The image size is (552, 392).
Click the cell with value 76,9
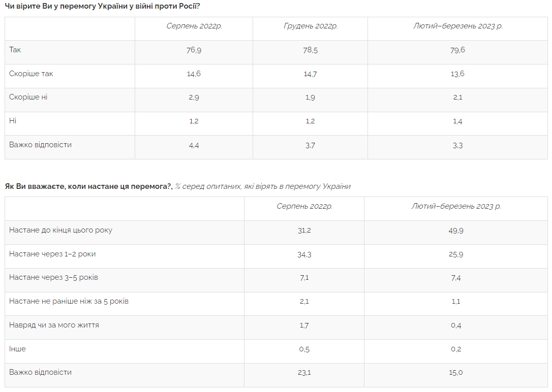[x=194, y=50]
